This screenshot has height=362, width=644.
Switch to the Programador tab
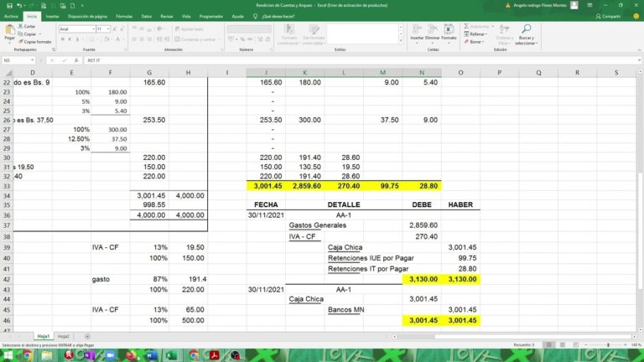point(210,17)
